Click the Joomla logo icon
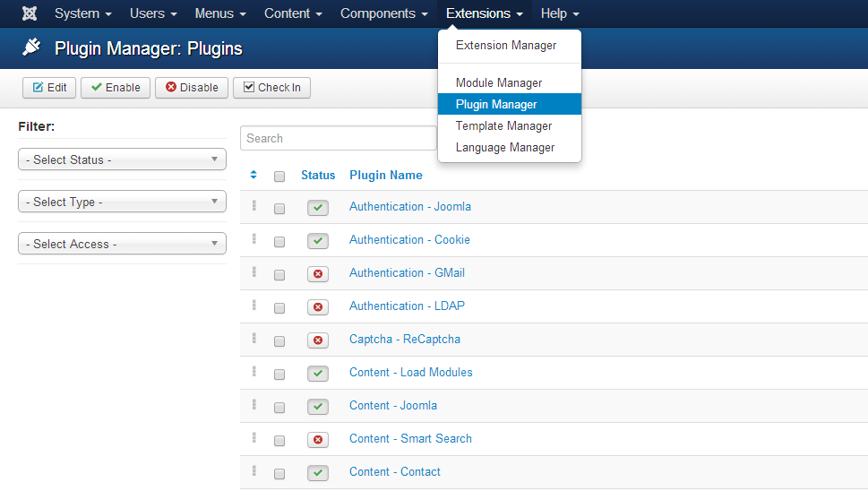This screenshot has width=868, height=491. click(30, 13)
